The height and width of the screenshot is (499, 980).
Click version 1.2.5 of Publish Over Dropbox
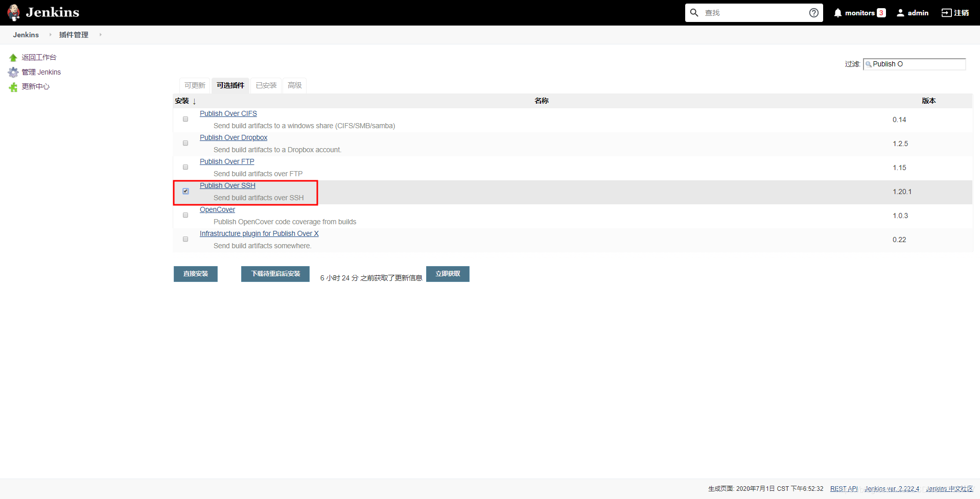click(x=900, y=144)
